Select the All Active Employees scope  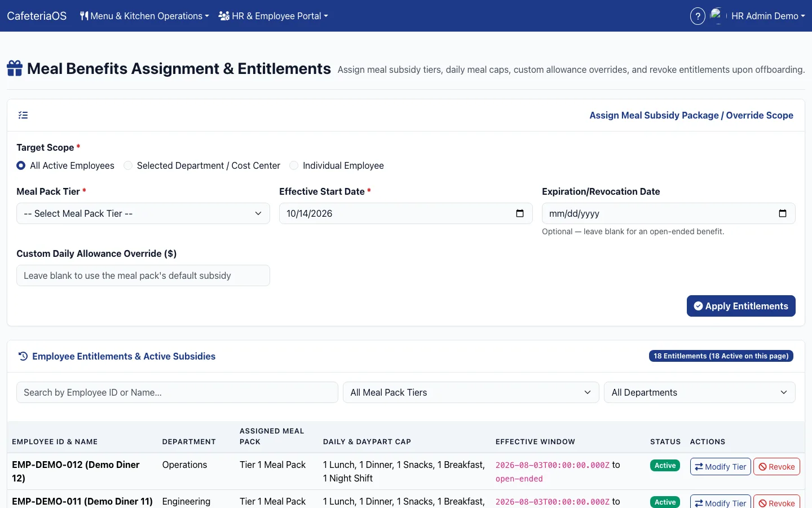(21, 165)
